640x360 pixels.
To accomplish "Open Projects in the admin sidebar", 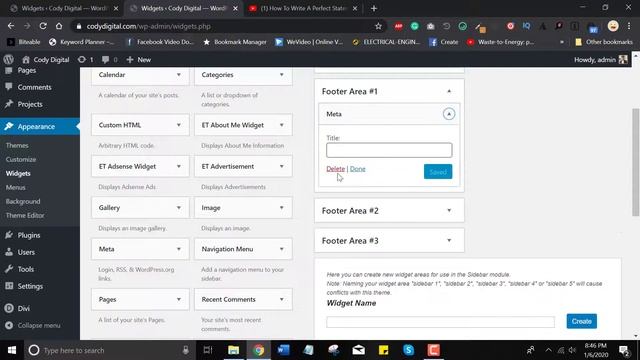I will tap(30, 104).
